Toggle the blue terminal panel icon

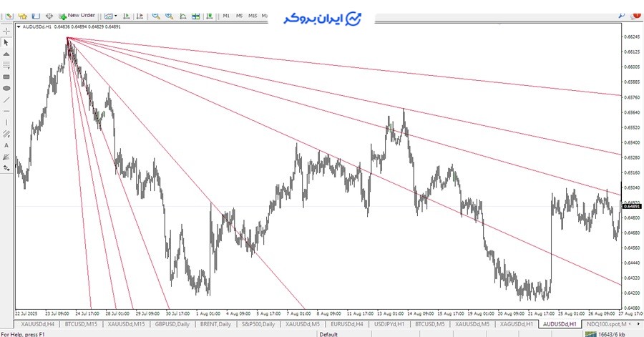[x=36, y=16]
